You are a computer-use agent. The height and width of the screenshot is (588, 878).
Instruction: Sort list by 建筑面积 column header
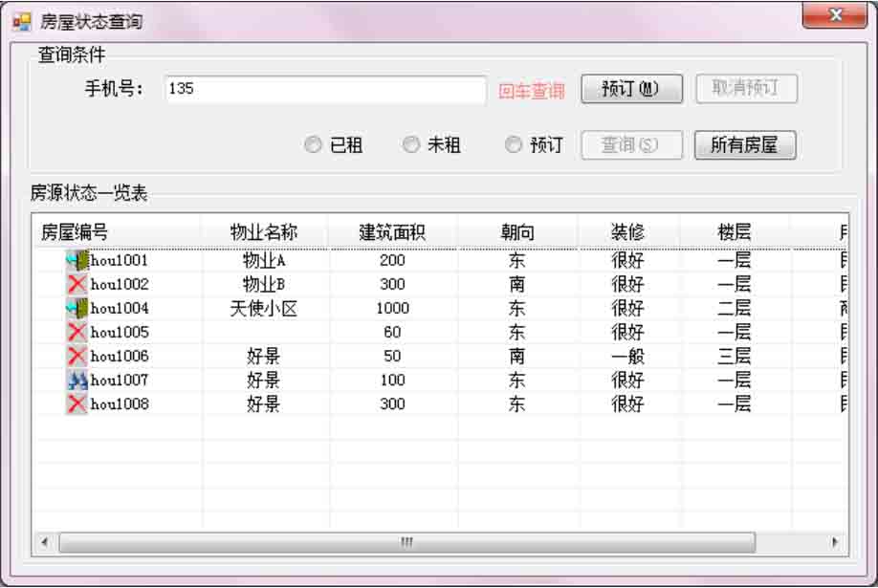coord(392,231)
